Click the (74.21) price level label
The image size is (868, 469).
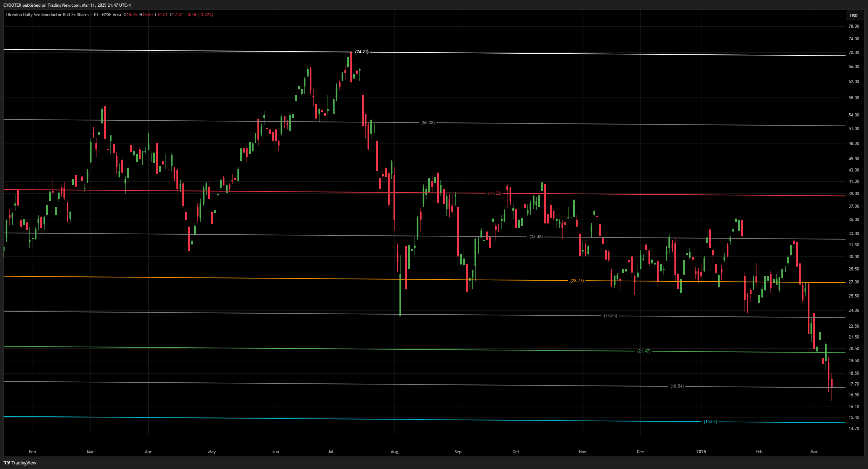362,52
